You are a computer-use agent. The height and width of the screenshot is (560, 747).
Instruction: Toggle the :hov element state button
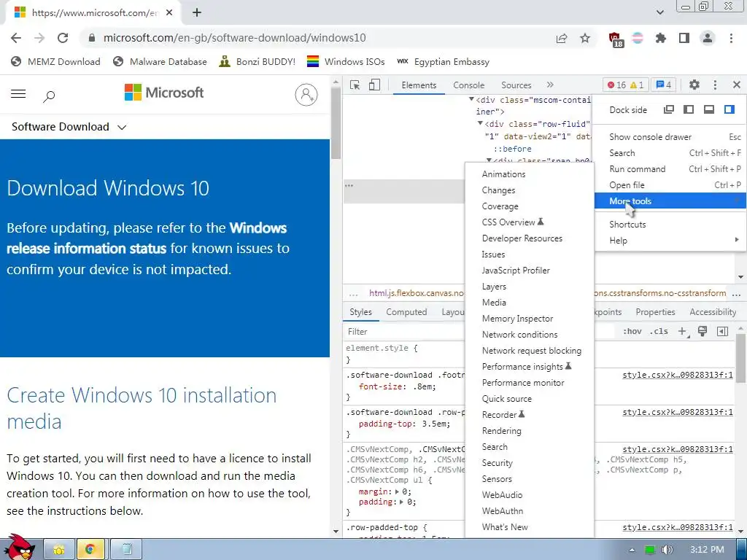pyautogui.click(x=632, y=332)
